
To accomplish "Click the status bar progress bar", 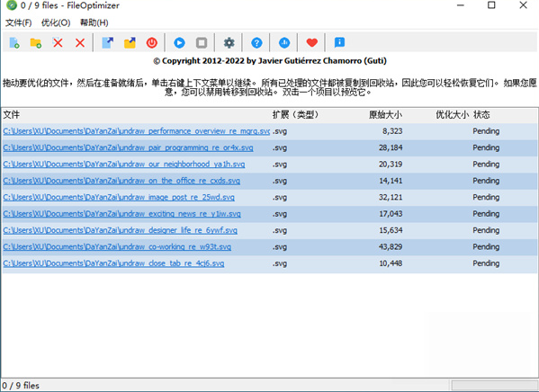I will pos(494,385).
